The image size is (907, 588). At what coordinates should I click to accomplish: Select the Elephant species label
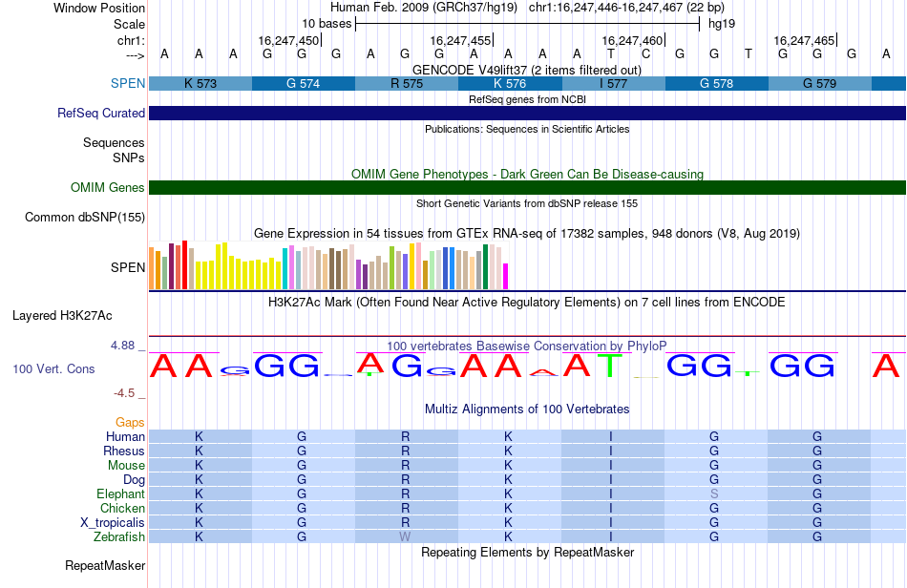[120, 493]
